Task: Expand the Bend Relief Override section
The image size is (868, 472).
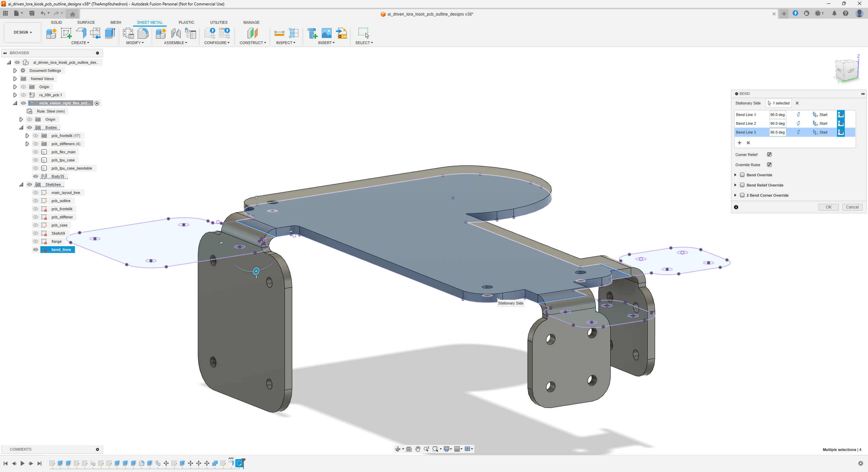Action: [735, 185]
